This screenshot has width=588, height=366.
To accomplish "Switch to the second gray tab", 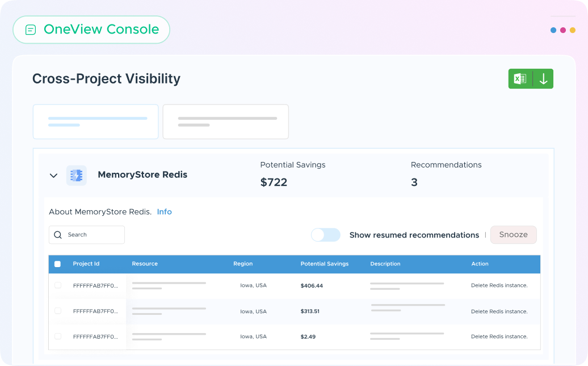I will pos(225,122).
